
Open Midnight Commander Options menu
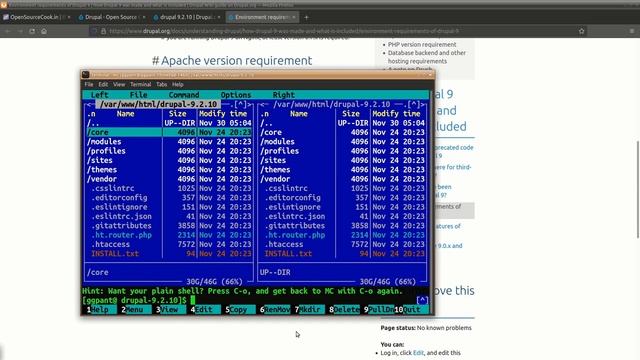(x=236, y=95)
